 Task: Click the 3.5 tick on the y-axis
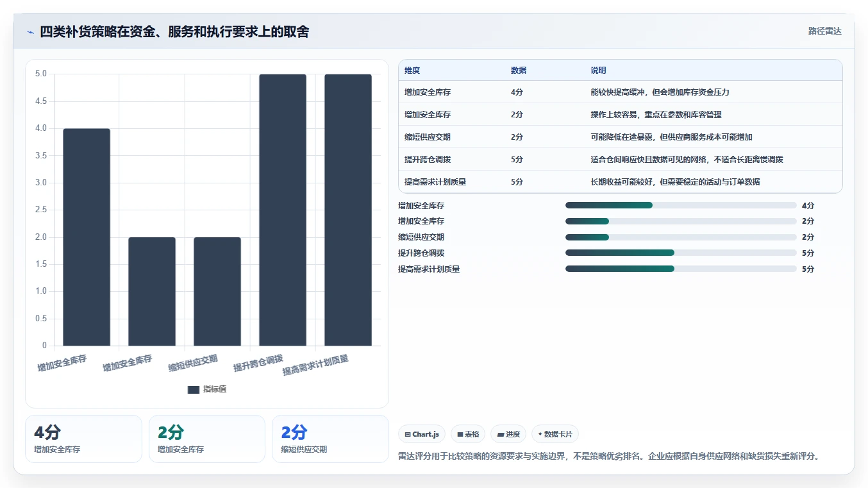coord(41,156)
